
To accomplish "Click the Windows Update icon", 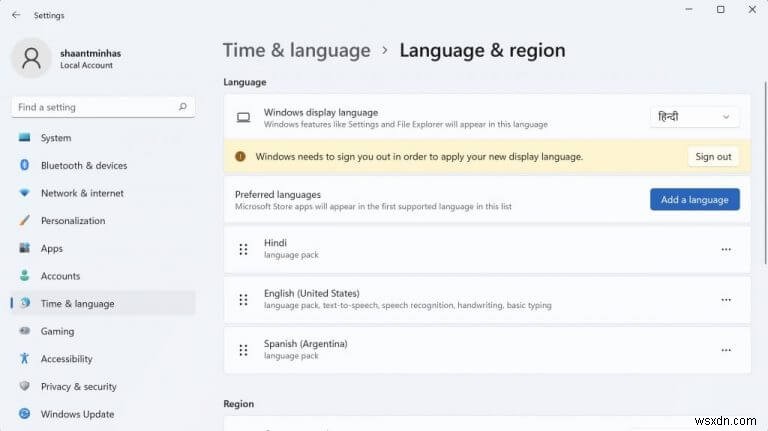I will coord(24,414).
